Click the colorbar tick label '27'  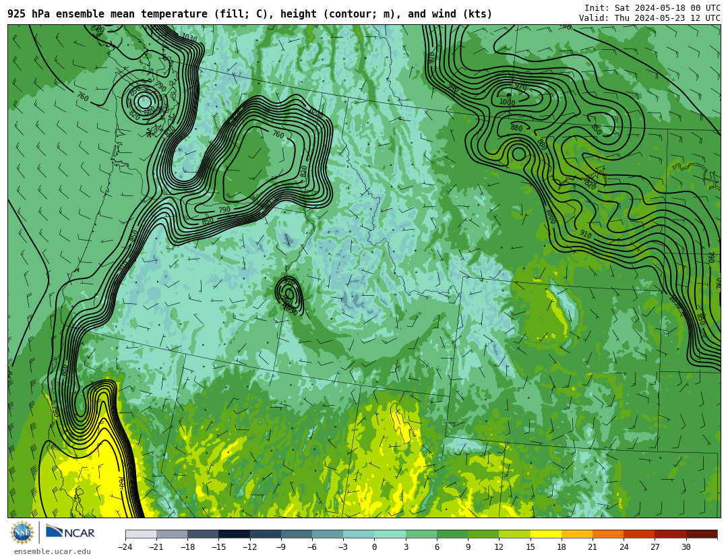coord(655,547)
